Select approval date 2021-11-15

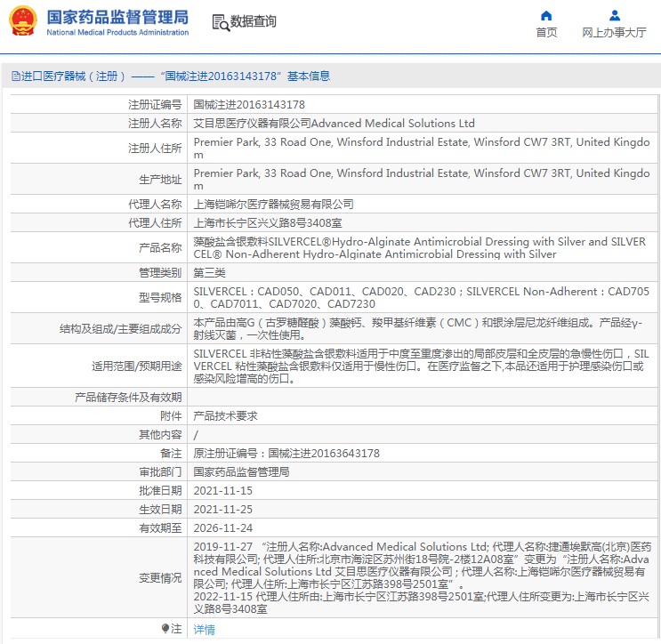(x=223, y=491)
